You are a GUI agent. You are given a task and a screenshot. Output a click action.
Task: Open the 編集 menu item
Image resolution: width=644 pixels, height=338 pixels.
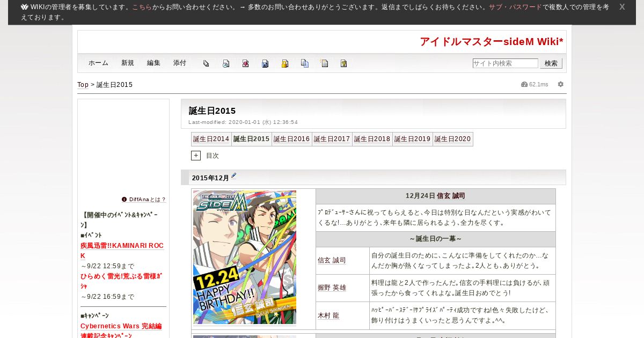pos(153,63)
